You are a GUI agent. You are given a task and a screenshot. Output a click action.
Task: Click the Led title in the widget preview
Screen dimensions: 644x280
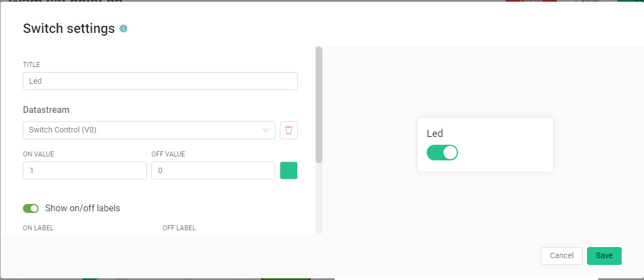(x=435, y=134)
